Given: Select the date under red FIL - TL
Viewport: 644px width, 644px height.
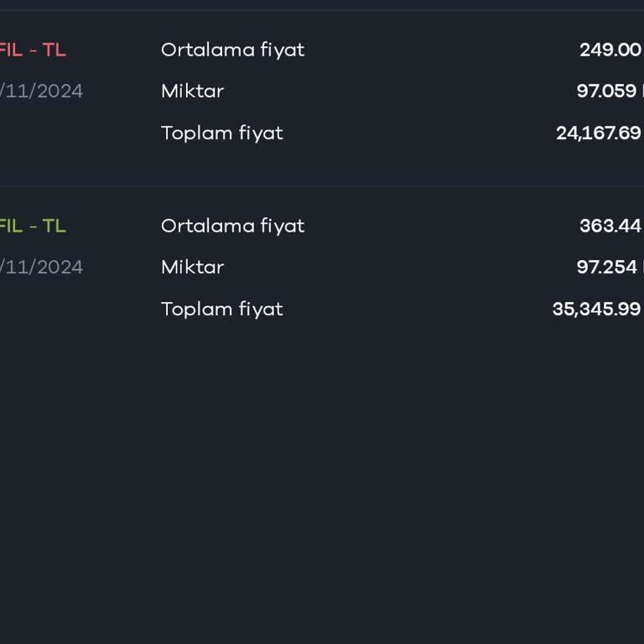Looking at the screenshot, I should (42, 91).
